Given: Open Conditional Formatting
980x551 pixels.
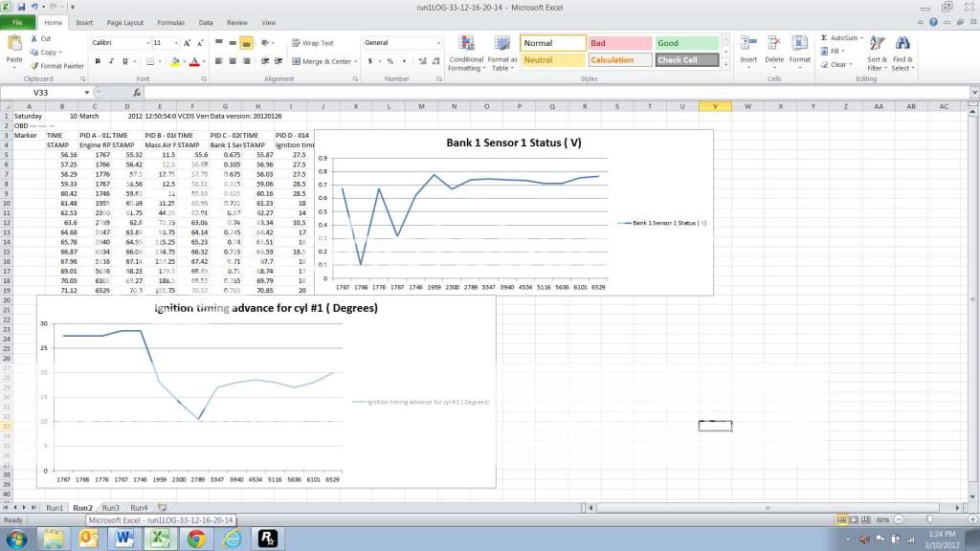Looking at the screenshot, I should [466, 53].
